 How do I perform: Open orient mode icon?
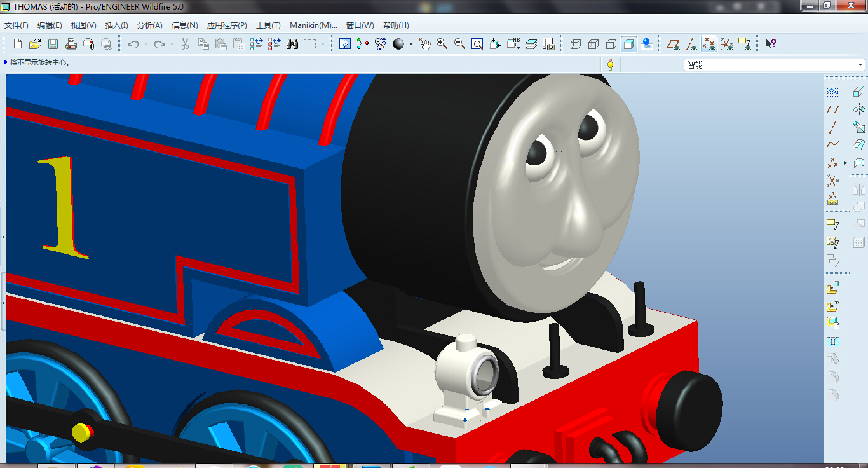pos(381,44)
